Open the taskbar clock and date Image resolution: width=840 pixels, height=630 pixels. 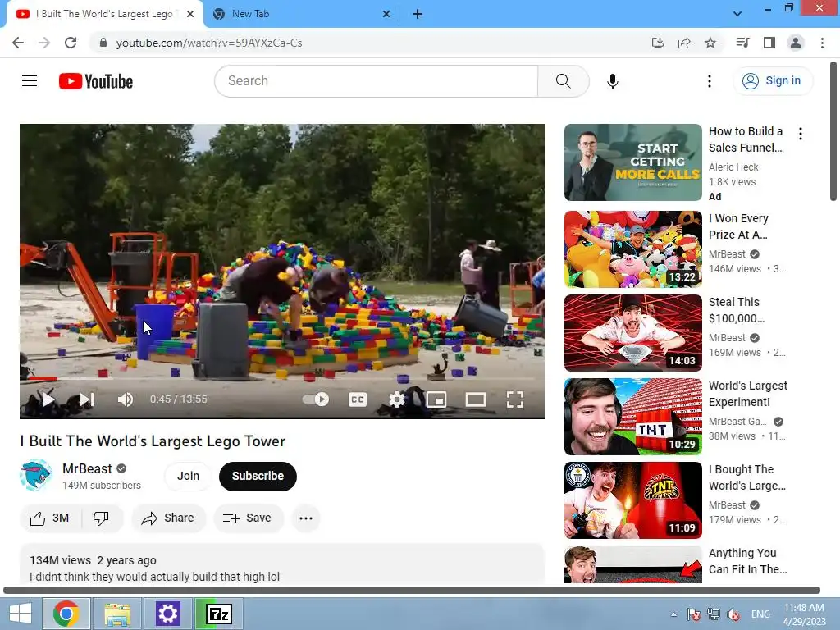pos(804,614)
